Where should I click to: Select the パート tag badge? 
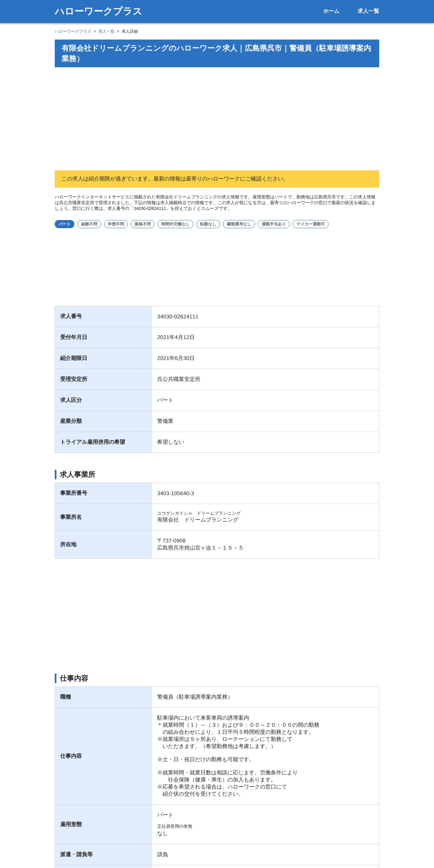[x=65, y=224]
